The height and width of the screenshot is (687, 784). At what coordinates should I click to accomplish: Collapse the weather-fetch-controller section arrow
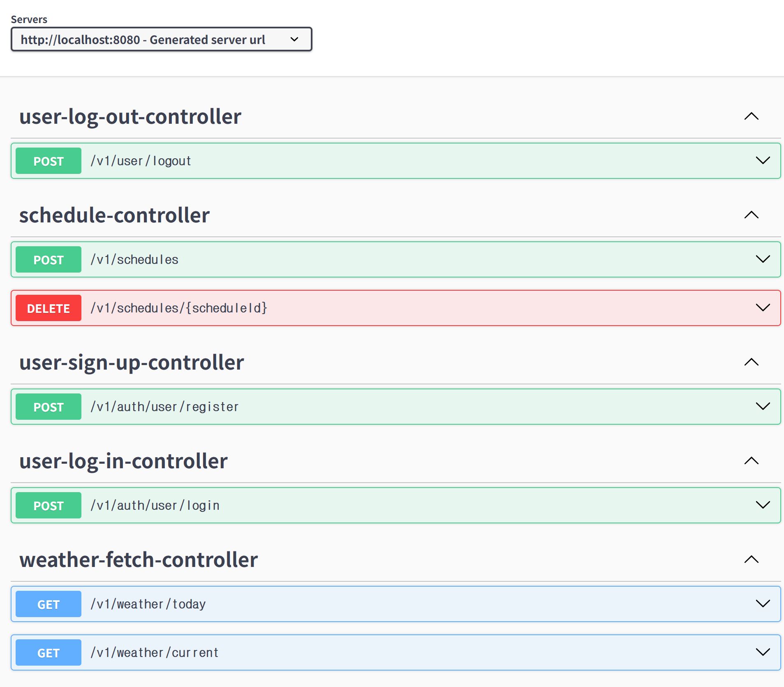point(751,560)
